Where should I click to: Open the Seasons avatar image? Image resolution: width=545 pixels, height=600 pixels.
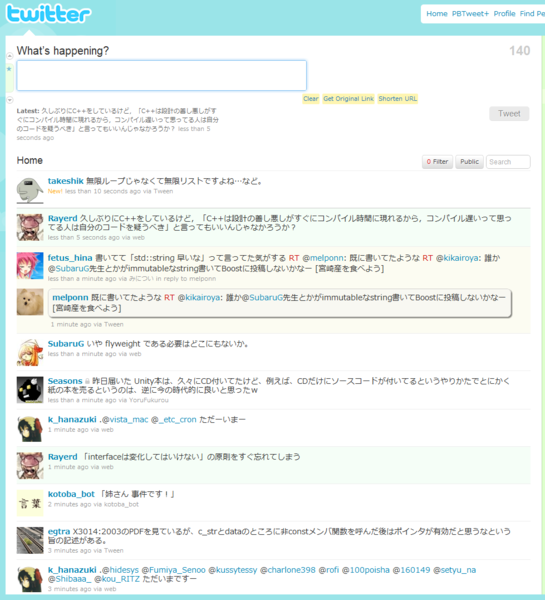pos(30,390)
